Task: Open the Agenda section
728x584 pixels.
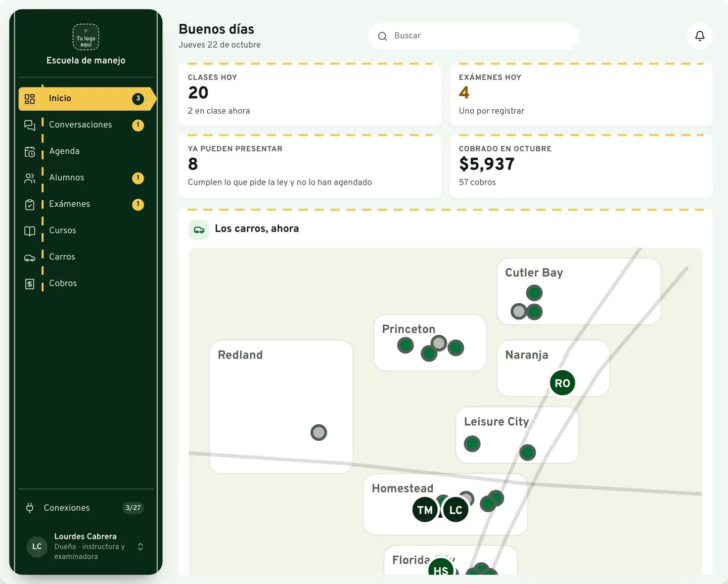Action: tap(86, 151)
